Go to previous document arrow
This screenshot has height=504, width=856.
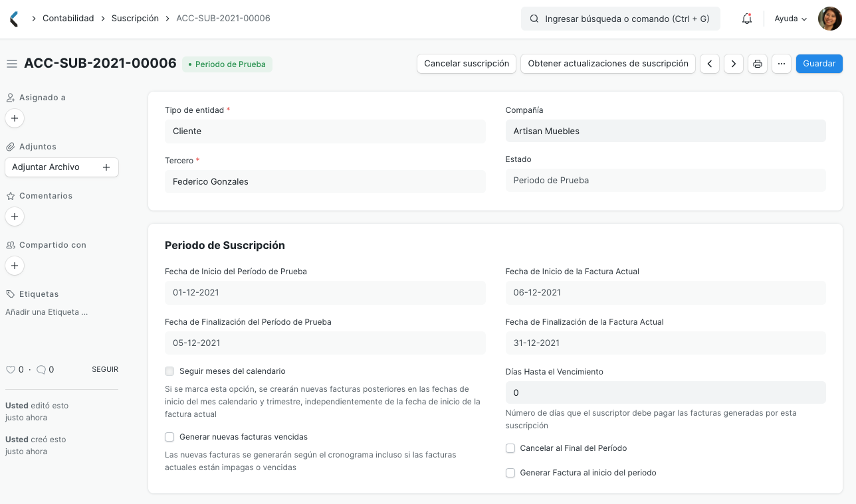coord(710,64)
